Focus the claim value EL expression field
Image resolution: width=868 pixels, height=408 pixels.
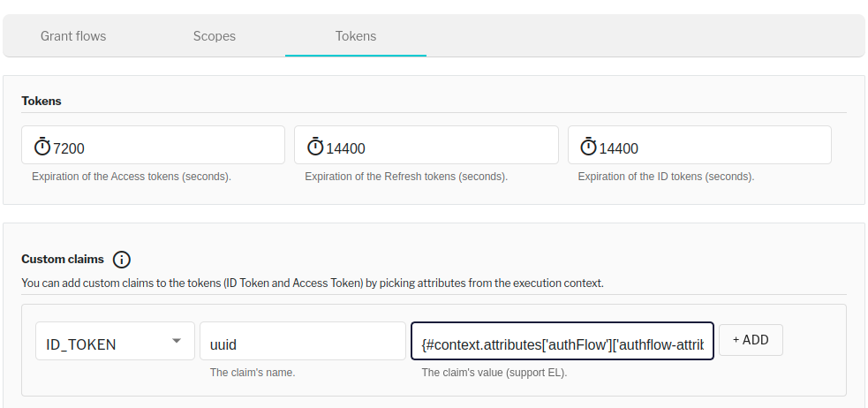pos(562,344)
